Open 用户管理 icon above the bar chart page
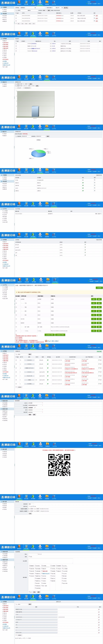Image resolution: width=103 pixels, height=644 pixels. tap(33, 78)
